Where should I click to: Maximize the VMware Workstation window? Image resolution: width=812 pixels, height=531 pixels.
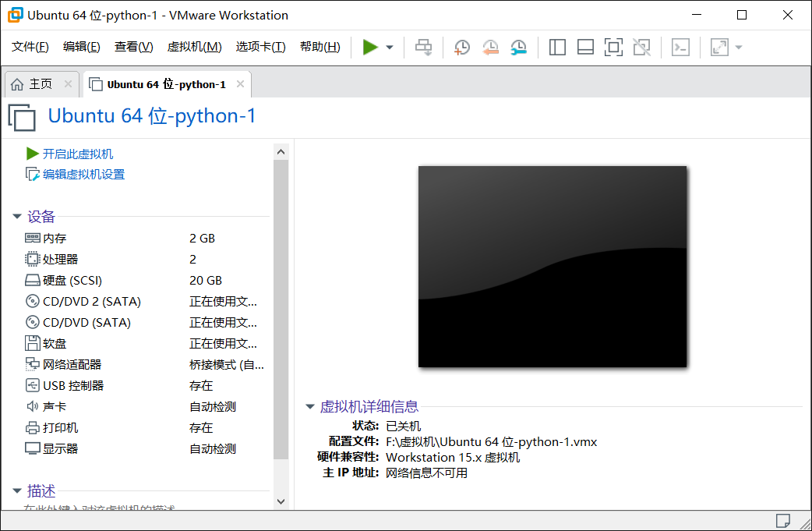pos(742,15)
